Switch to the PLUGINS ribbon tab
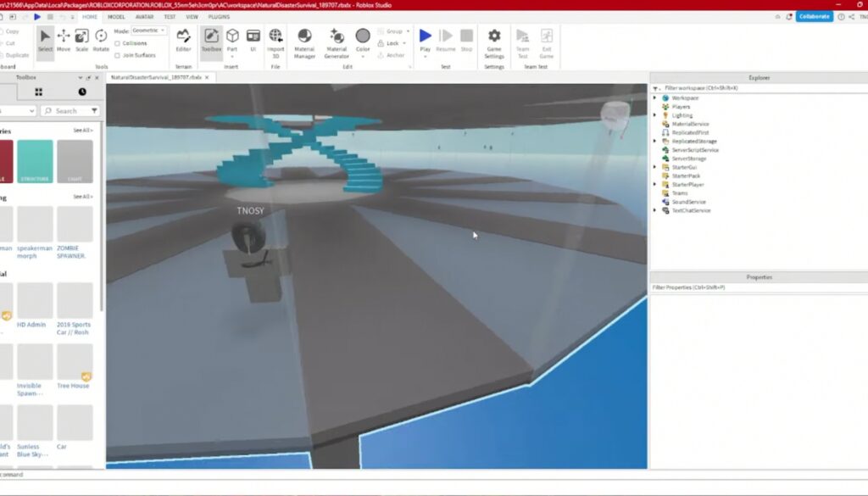868x496 pixels. pos(220,17)
